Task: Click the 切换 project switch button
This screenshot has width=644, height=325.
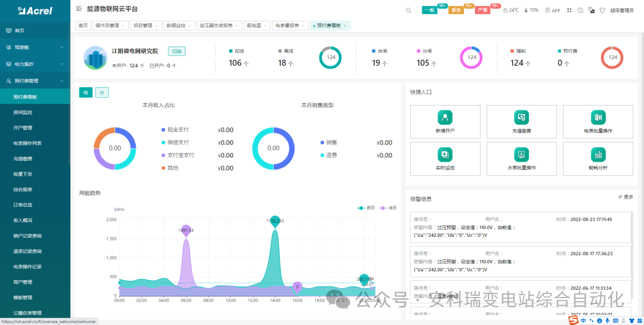Action: coord(177,51)
